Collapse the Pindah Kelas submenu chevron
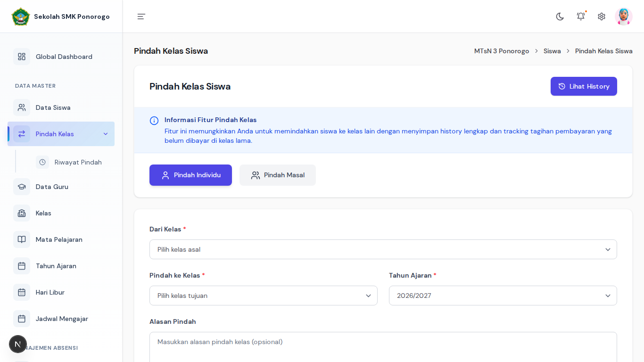 pos(106,134)
